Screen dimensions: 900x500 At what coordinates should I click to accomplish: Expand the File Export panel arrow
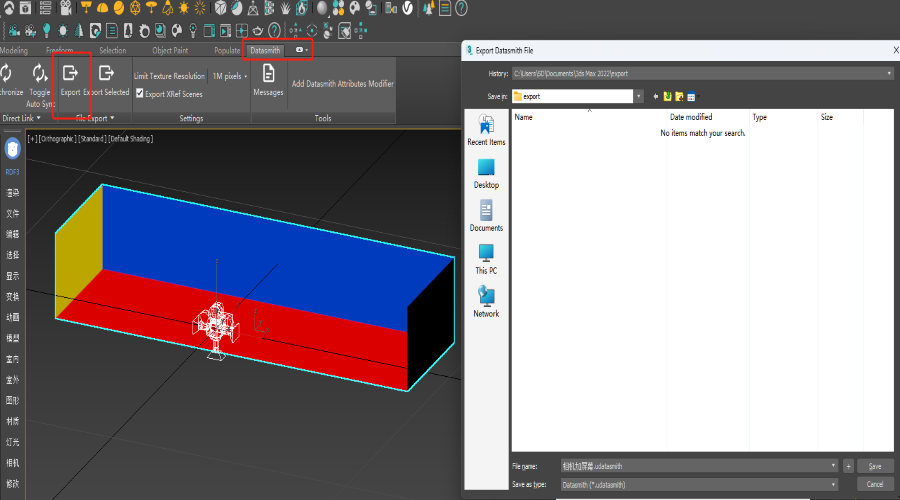pyautogui.click(x=112, y=118)
